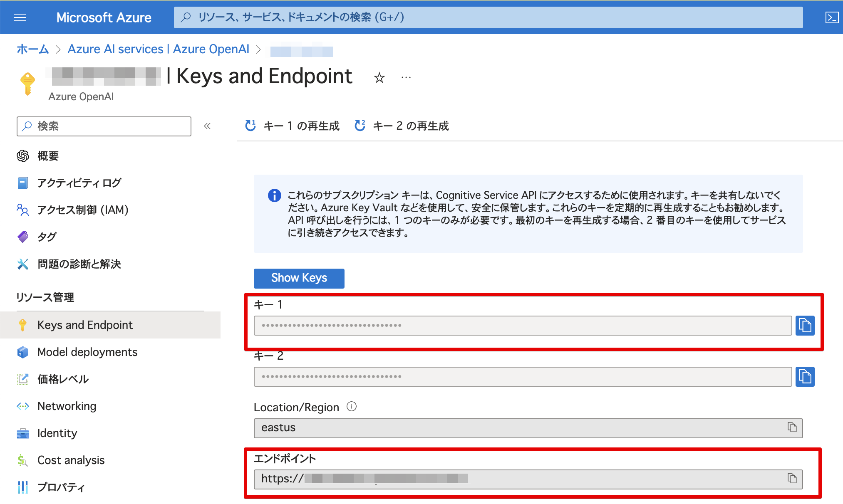843x504 pixels.
Task: Copy the eastus region value
Action: tap(791, 428)
